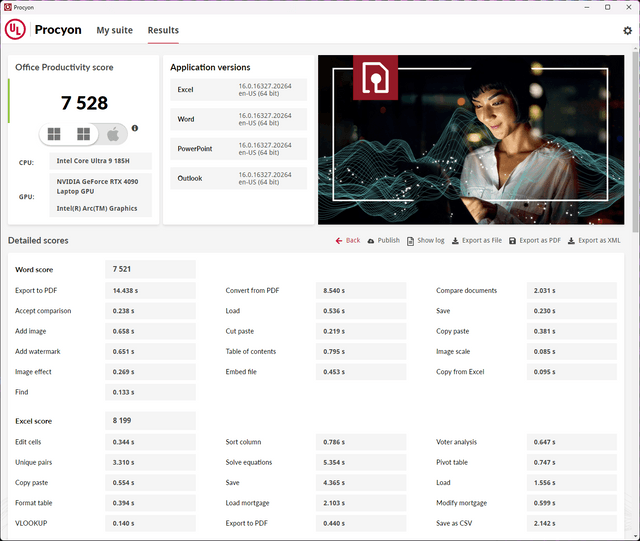Click the Excel application version row

click(238, 90)
